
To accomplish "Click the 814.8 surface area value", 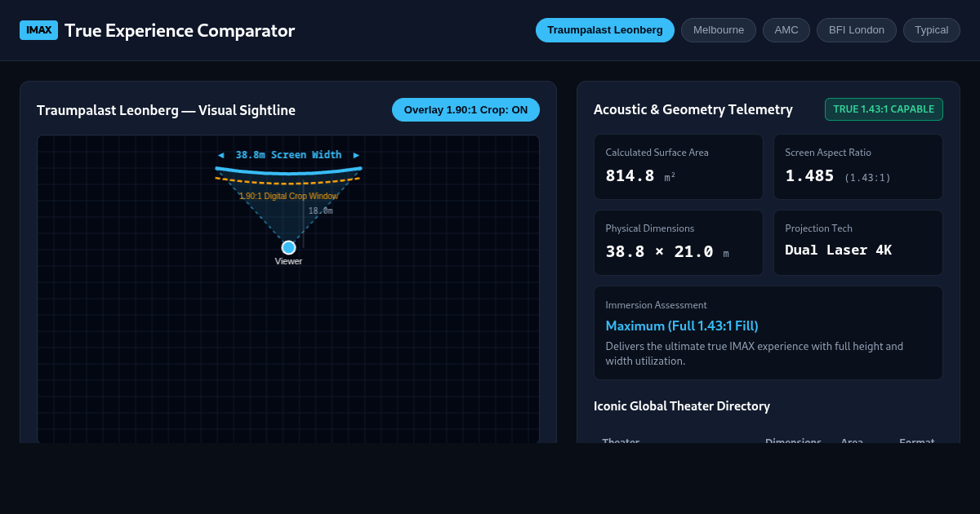I will 630,175.
